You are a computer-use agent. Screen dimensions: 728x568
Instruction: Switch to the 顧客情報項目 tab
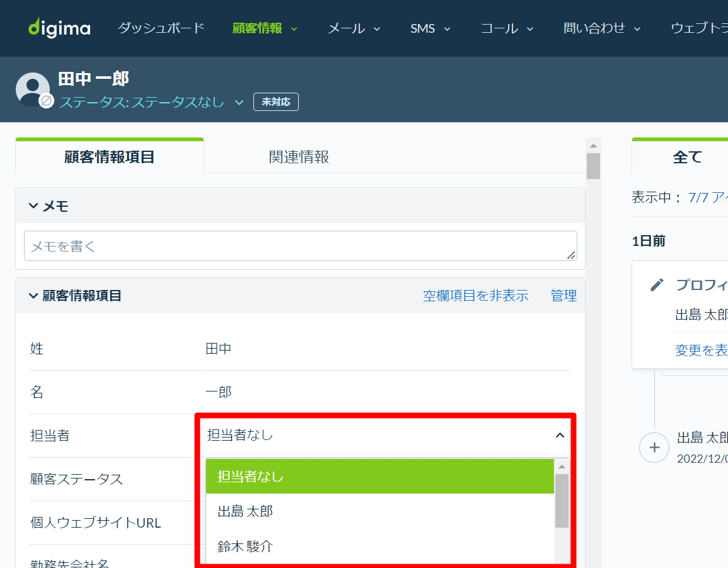(110, 157)
